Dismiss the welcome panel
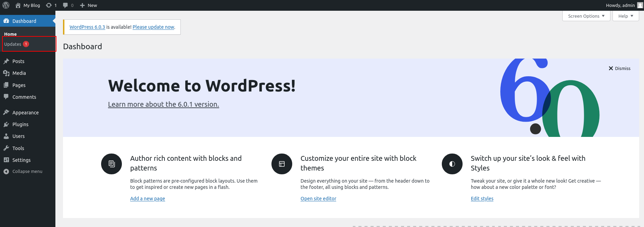This screenshot has width=644, height=227. (620, 68)
